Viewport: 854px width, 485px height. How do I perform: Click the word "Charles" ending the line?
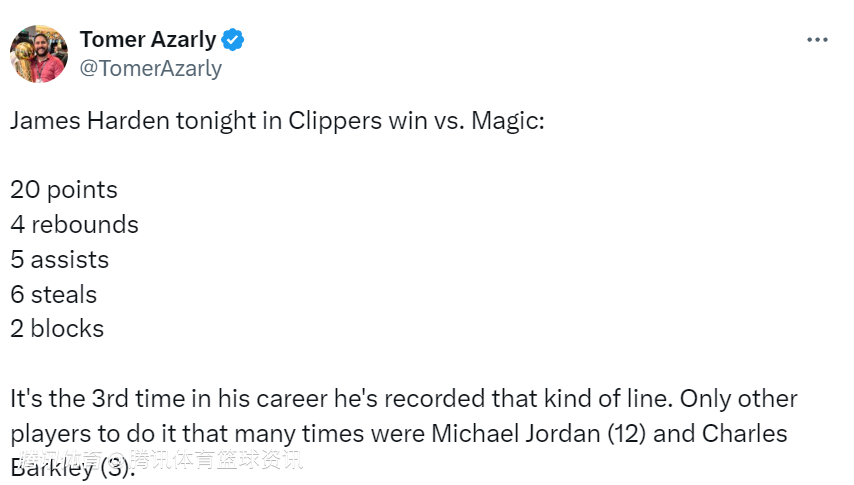pyautogui.click(x=747, y=434)
